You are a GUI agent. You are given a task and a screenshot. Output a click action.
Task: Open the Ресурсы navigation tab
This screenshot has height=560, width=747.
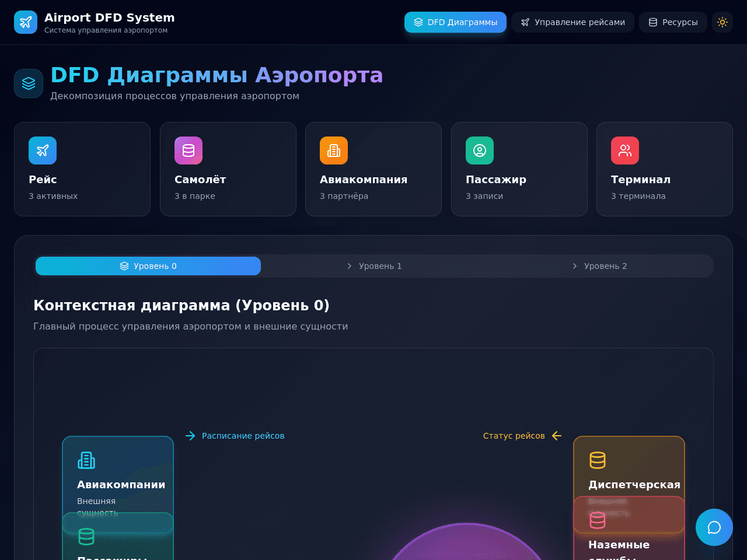(673, 22)
